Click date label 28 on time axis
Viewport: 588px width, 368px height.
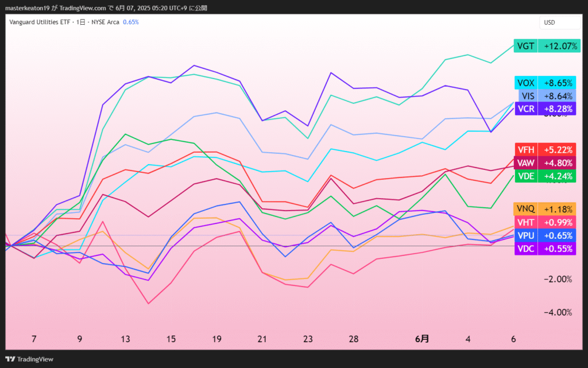click(354, 339)
